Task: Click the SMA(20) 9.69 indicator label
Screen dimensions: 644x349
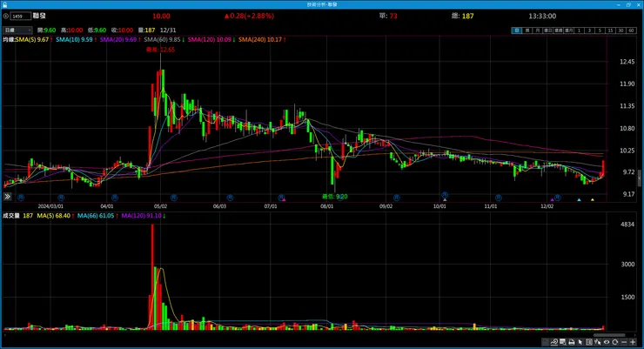Action: [x=120, y=40]
